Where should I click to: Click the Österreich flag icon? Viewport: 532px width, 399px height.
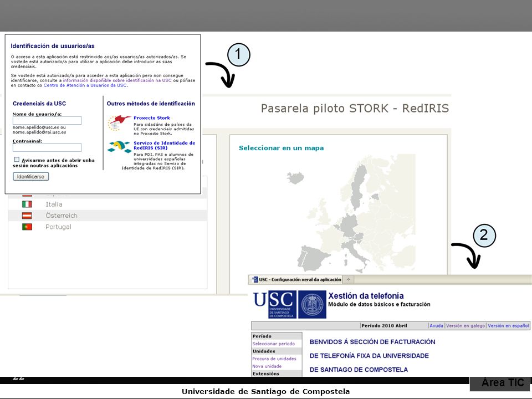coord(27,216)
